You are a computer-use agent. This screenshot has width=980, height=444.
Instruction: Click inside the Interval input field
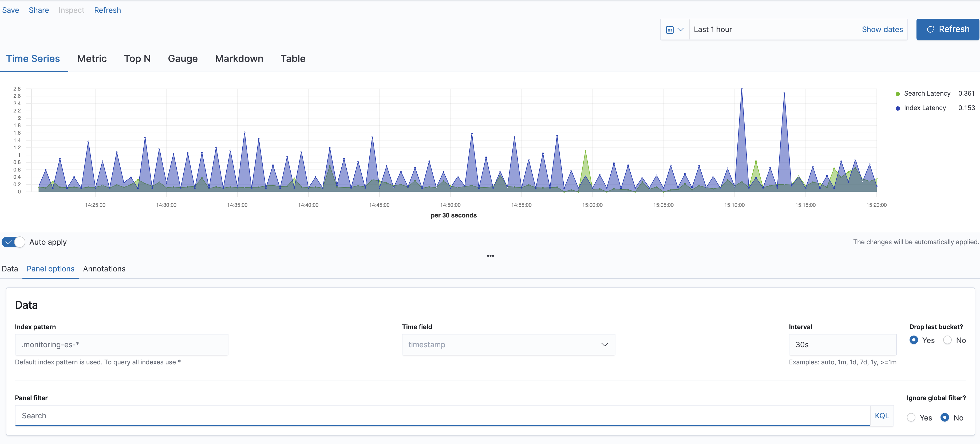click(842, 345)
